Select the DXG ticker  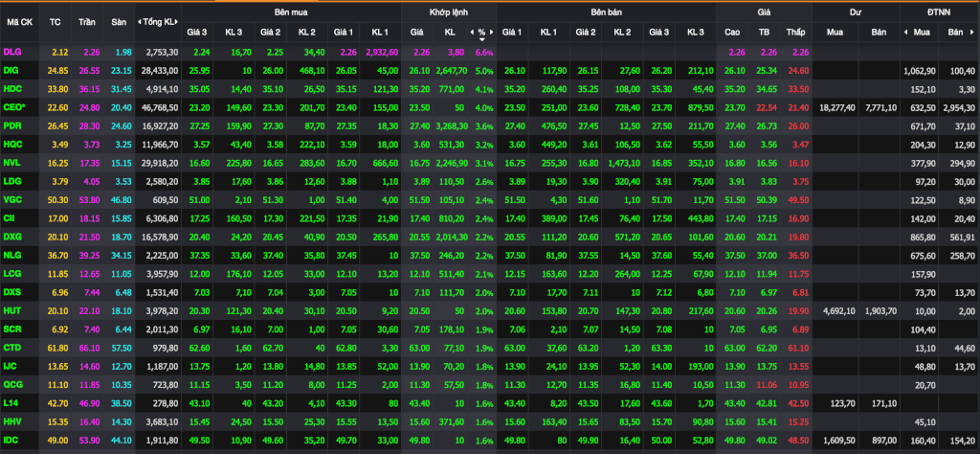[x=12, y=237]
